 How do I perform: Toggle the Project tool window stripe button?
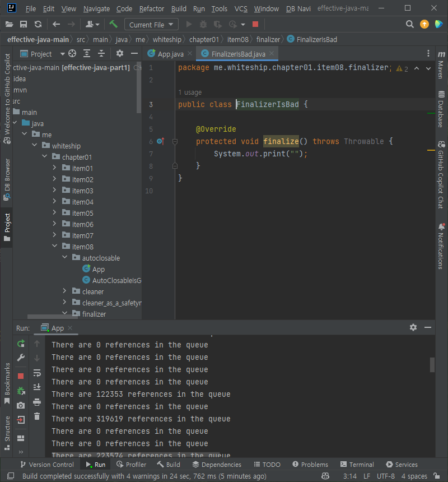coord(7,227)
